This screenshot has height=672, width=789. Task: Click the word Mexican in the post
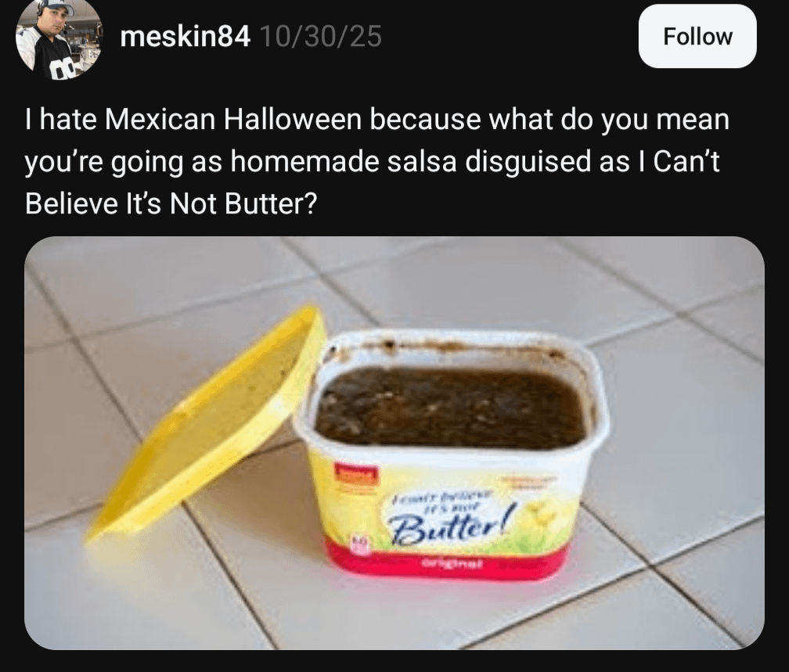[160, 120]
